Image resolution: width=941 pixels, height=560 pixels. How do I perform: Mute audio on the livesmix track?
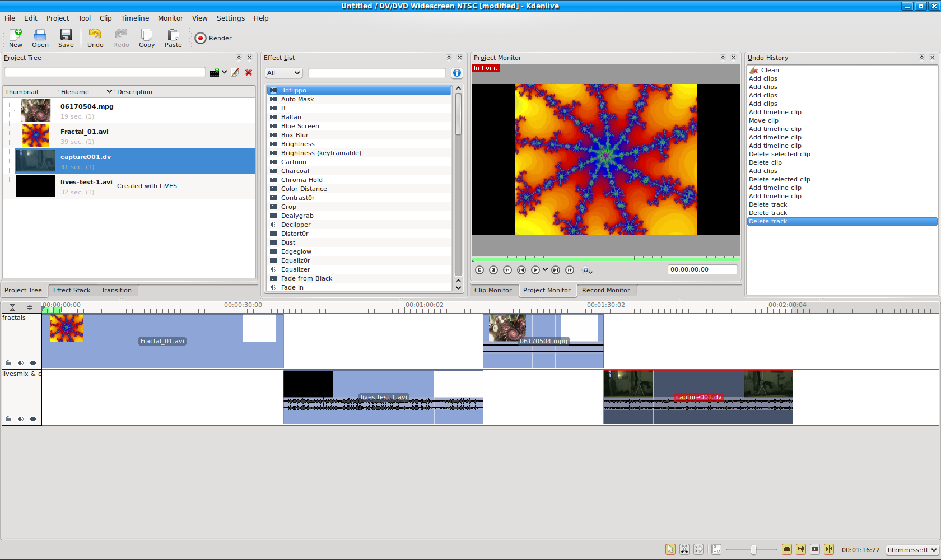pos(21,419)
